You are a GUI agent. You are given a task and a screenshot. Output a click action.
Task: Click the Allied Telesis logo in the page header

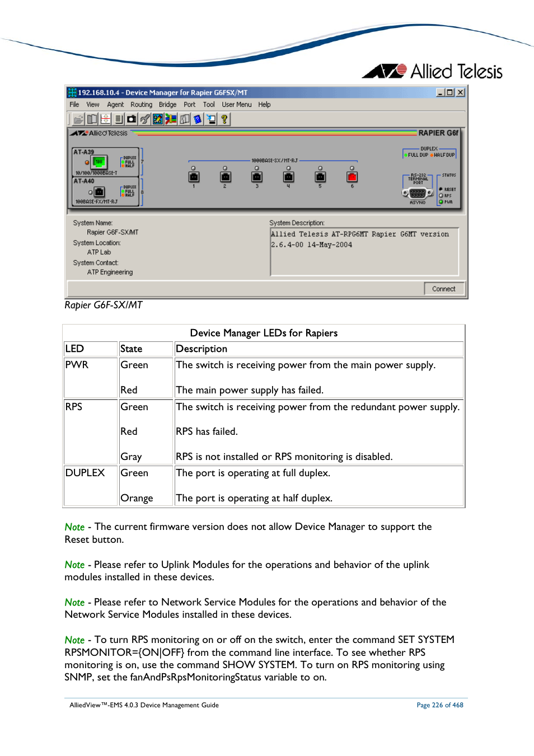[432, 71]
